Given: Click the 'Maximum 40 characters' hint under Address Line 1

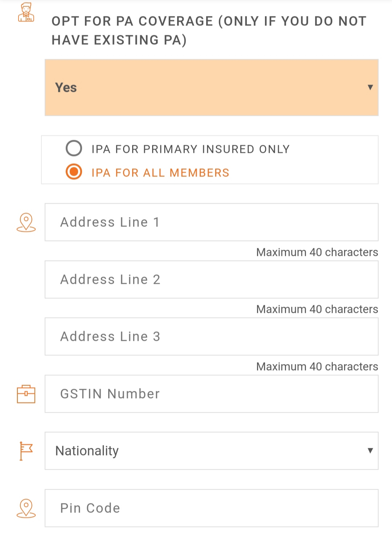Looking at the screenshot, I should pyautogui.click(x=317, y=252).
